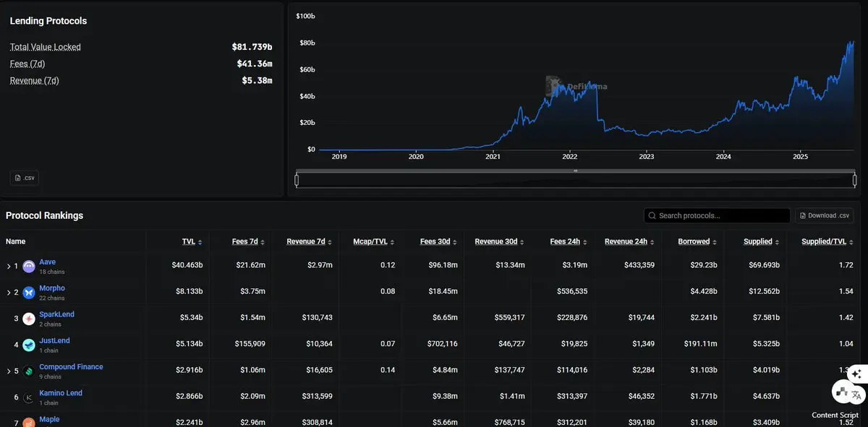
Task: Click the SparkLend protocol logo icon
Action: tap(29, 319)
